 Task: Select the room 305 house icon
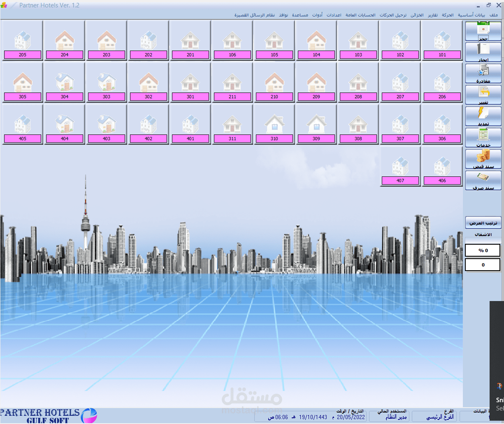(23, 82)
